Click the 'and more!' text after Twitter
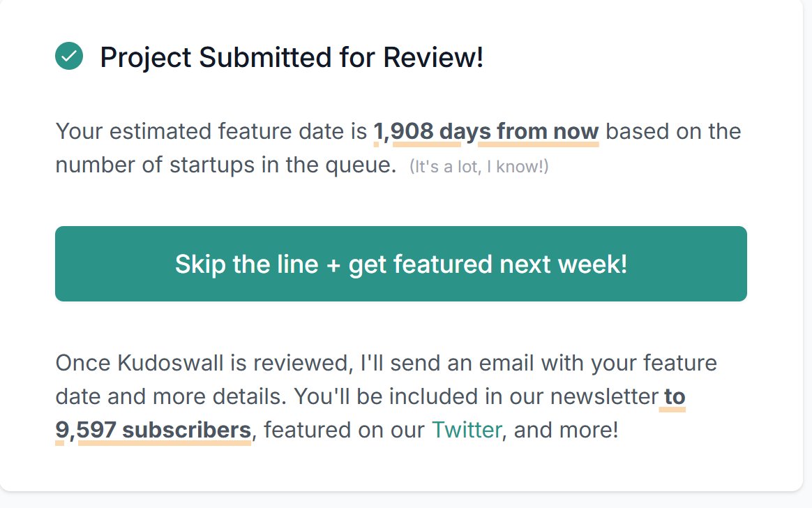Image resolution: width=812 pixels, height=508 pixels. [566, 430]
